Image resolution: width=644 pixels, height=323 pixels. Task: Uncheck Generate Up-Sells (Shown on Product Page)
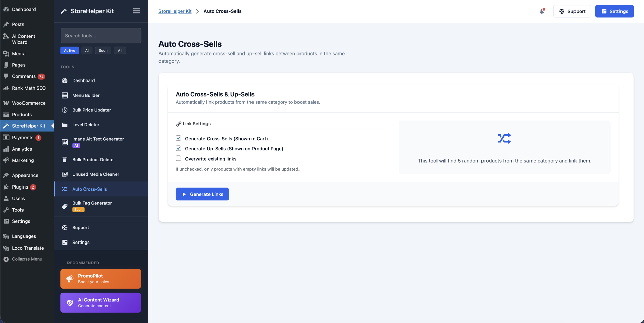coord(178,148)
